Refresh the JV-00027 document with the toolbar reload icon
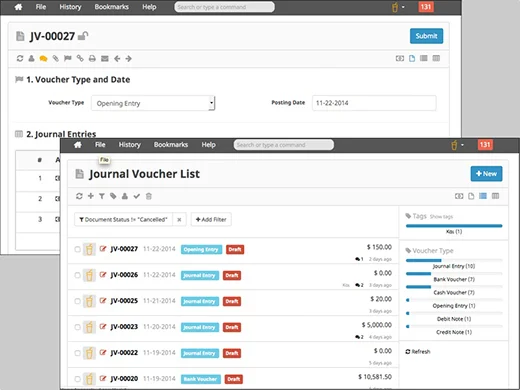The height and width of the screenshot is (390, 520). click(20, 59)
